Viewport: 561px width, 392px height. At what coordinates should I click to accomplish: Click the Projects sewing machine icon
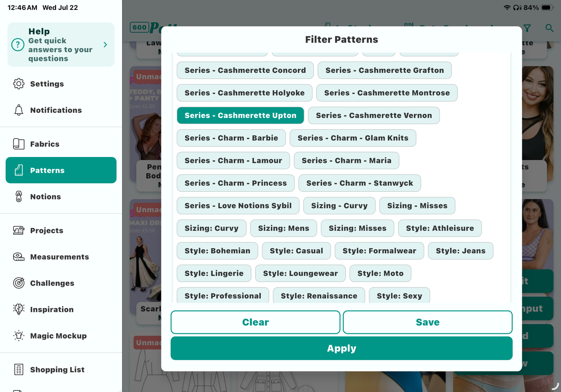[x=19, y=231]
